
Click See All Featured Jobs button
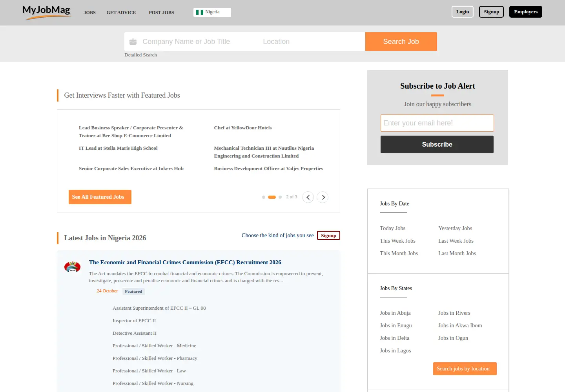point(100,197)
